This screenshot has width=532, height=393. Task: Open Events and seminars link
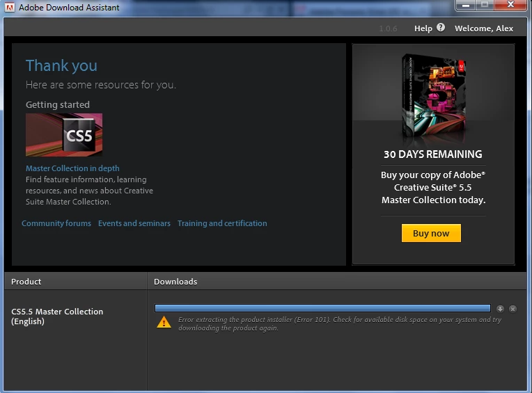click(134, 223)
